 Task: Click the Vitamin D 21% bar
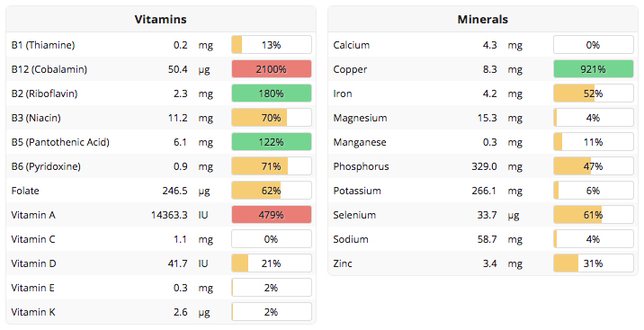(x=272, y=263)
